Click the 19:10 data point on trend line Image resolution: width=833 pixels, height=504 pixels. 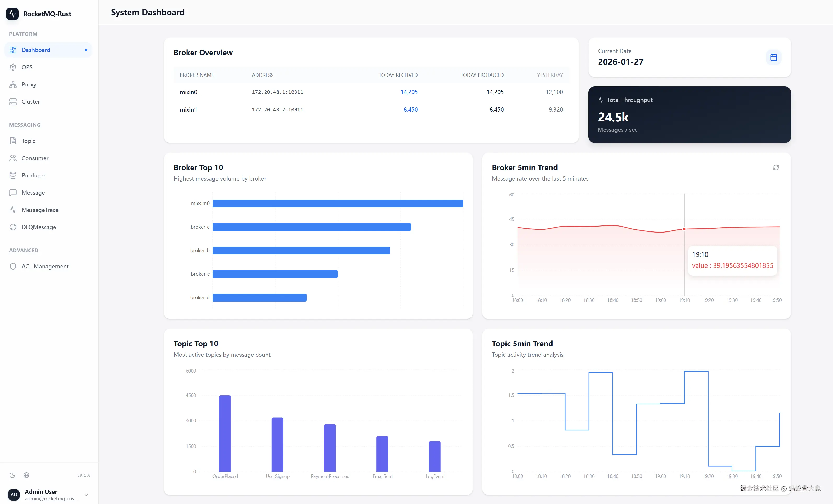point(684,229)
